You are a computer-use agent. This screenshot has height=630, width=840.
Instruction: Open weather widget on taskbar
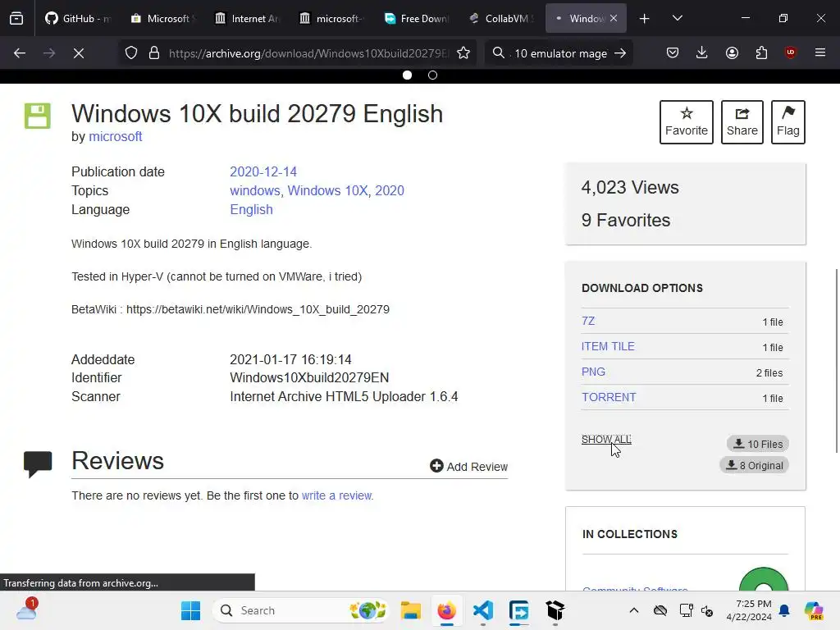pos(26,610)
